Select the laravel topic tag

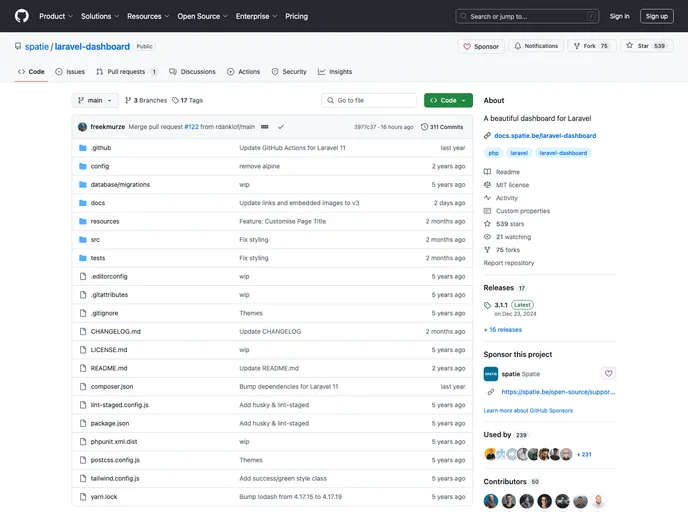click(x=519, y=153)
